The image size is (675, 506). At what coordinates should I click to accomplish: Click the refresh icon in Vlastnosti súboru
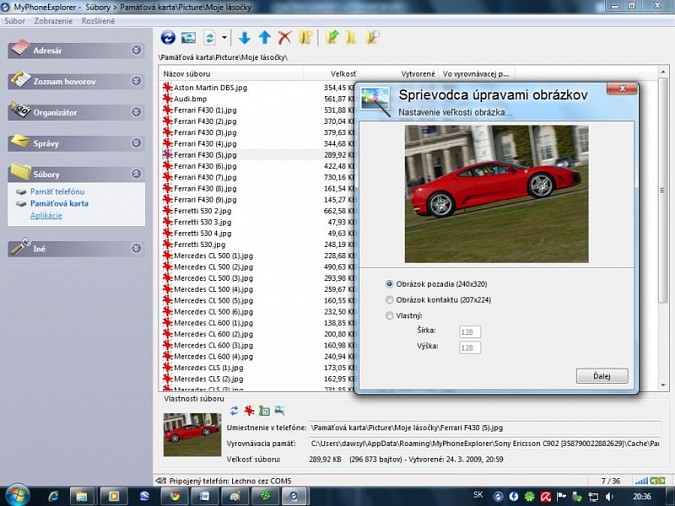point(234,411)
